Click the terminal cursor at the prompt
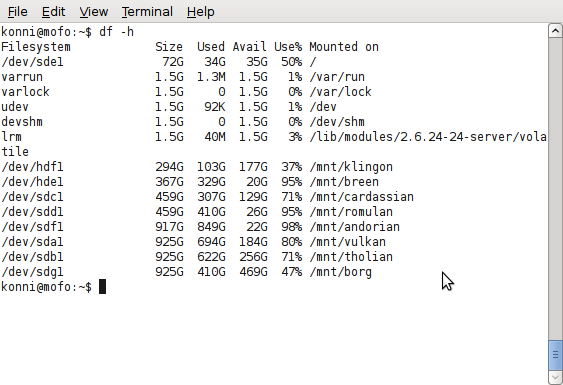The image size is (563, 385). (102, 287)
